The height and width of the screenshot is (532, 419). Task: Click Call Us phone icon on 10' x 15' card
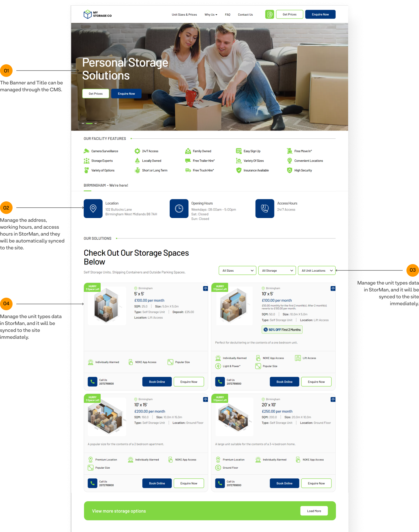[x=93, y=483]
